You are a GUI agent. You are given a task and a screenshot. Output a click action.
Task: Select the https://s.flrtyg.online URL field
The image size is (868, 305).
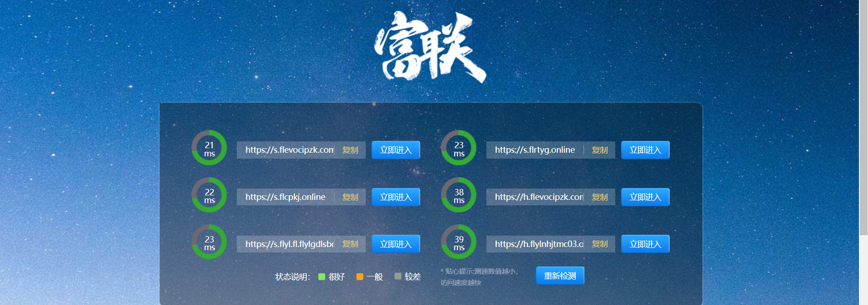click(535, 150)
